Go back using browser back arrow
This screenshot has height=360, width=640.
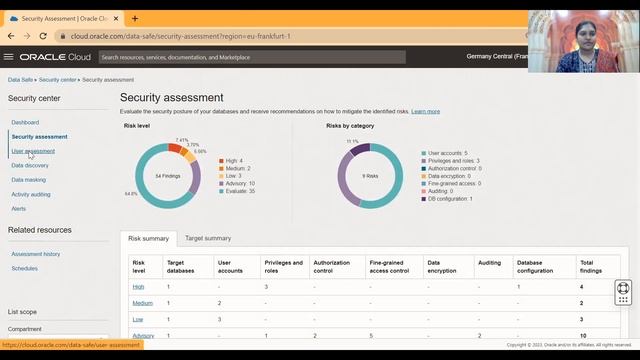coord(11,36)
